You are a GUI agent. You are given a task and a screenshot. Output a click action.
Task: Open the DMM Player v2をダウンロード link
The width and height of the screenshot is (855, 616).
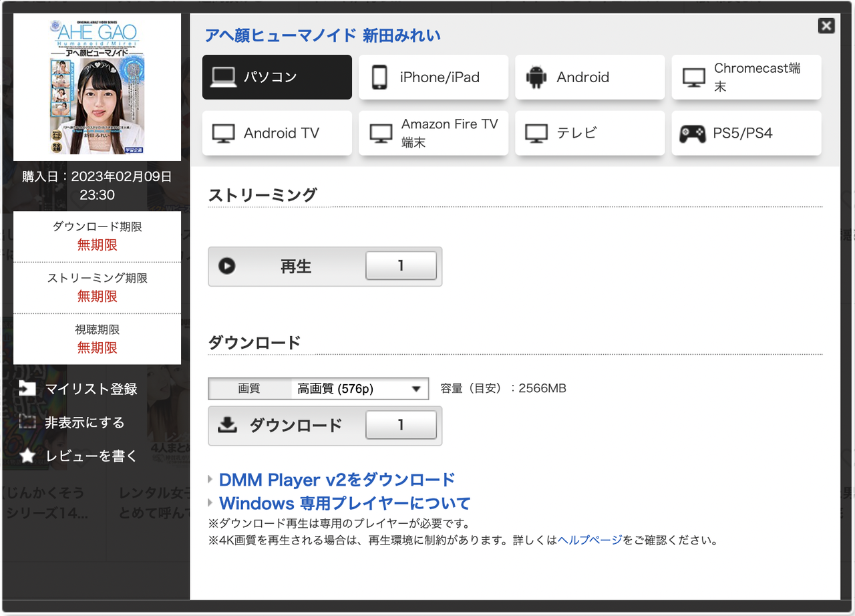(337, 480)
